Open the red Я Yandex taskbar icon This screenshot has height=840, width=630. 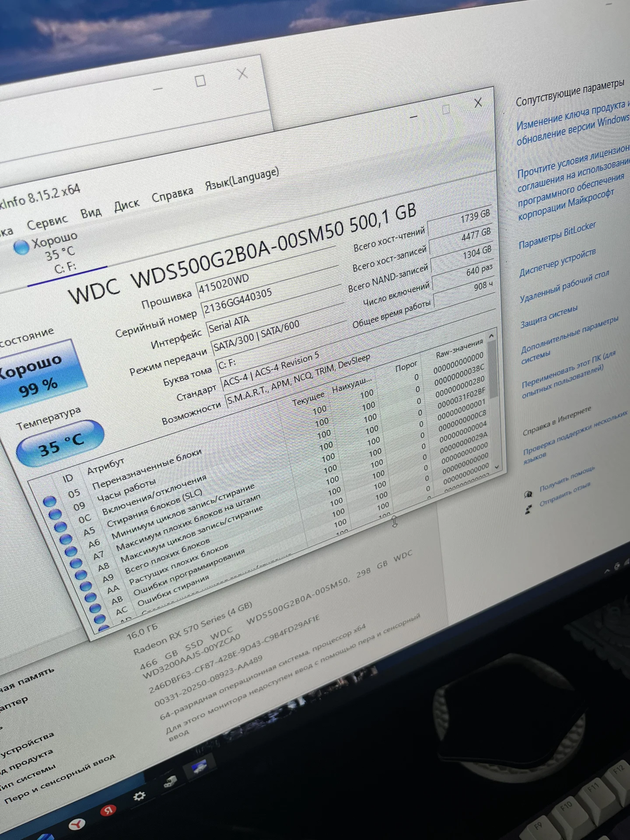(108, 810)
